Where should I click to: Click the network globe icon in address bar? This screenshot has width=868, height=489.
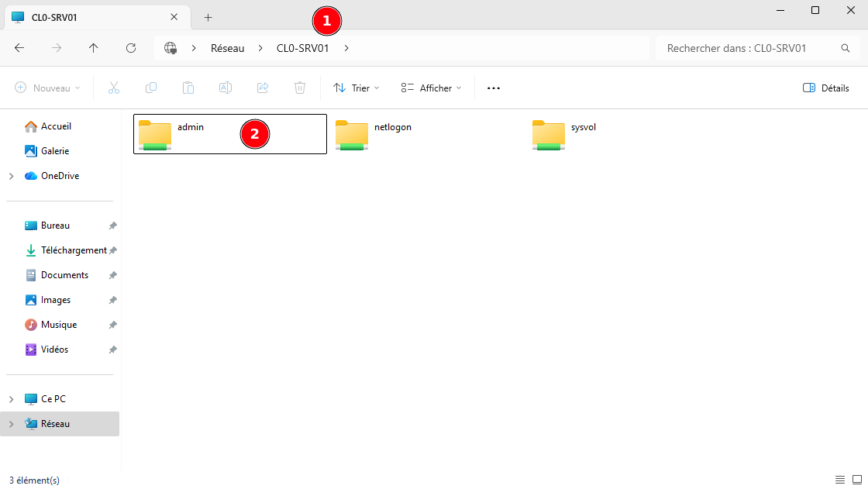click(170, 48)
